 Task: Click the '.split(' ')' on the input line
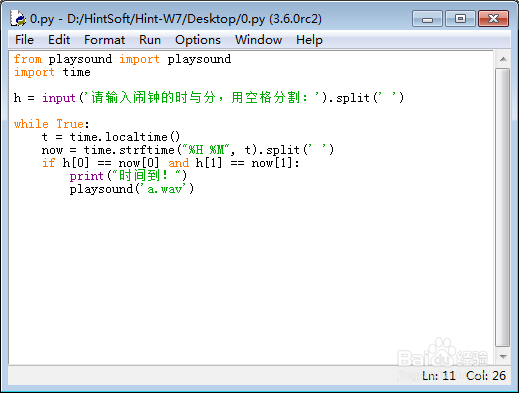[366, 98]
